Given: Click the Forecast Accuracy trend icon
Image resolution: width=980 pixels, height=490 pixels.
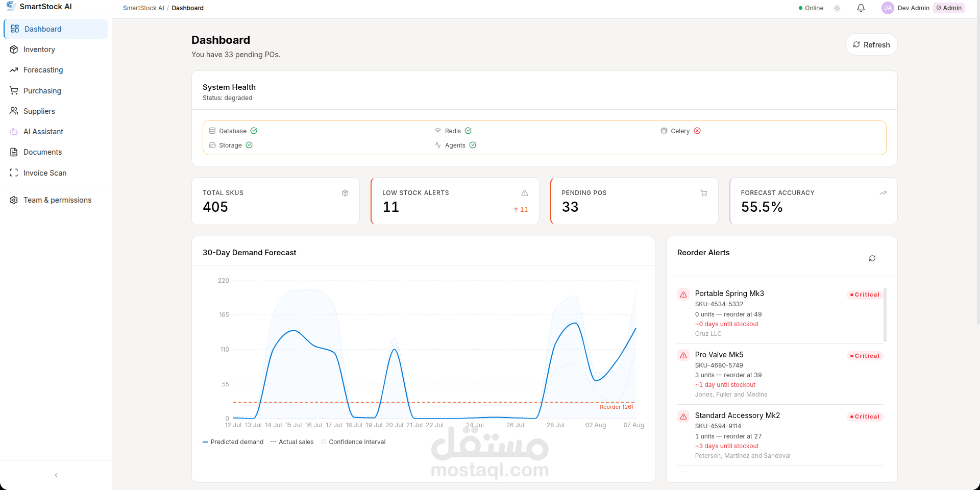Looking at the screenshot, I should pyautogui.click(x=883, y=193).
